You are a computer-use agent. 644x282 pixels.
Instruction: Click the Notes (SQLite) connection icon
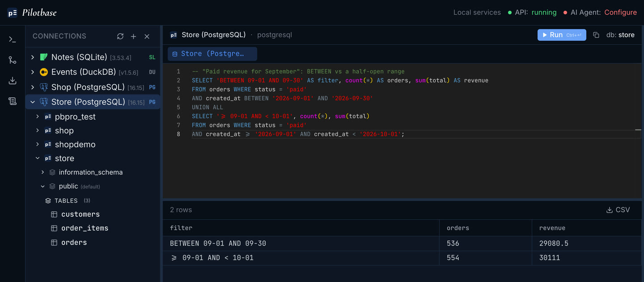[x=44, y=57]
